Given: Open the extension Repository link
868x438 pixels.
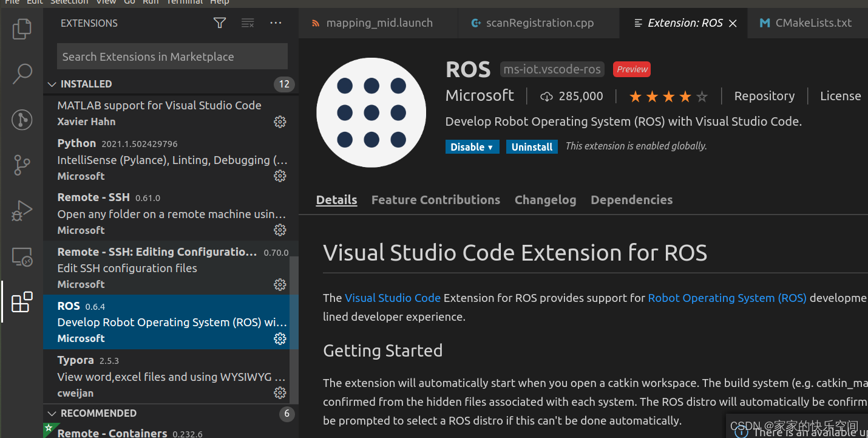Looking at the screenshot, I should click(764, 95).
